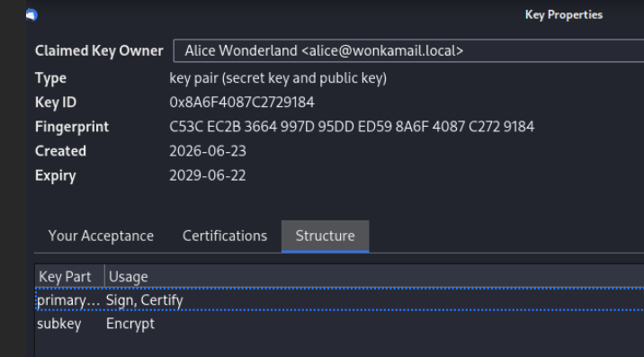Image resolution: width=644 pixels, height=357 pixels.
Task: Click the Thunderbird icon in the title bar
Action: click(31, 14)
